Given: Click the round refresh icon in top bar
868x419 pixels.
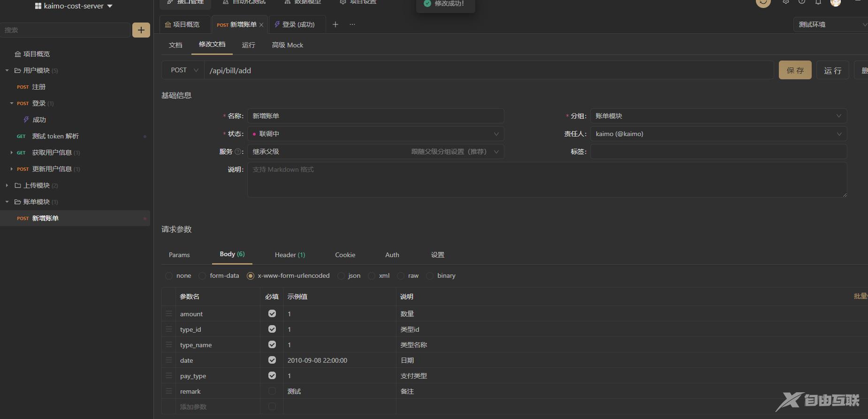Looking at the screenshot, I should (763, 2).
